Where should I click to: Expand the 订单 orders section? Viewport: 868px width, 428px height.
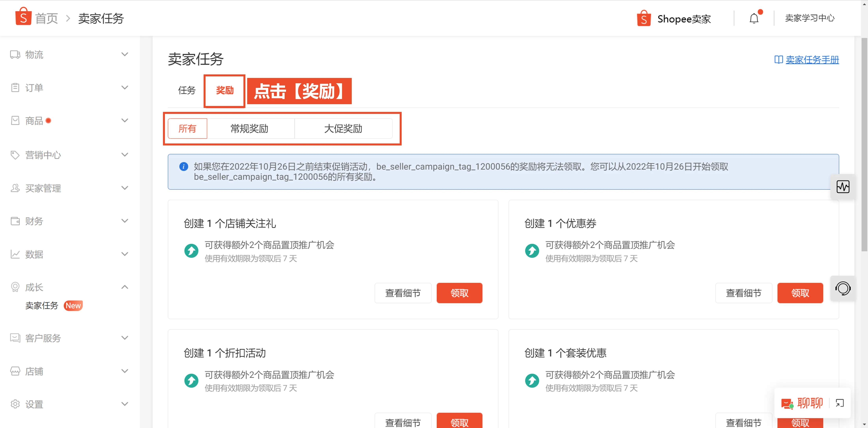(x=125, y=87)
